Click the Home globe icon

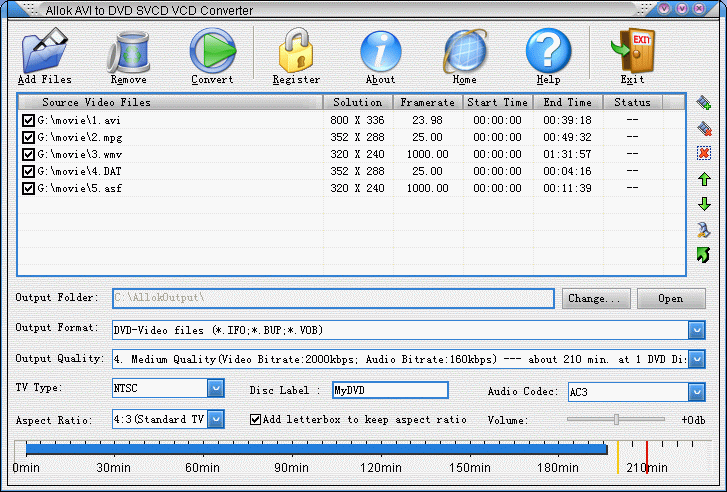464,49
